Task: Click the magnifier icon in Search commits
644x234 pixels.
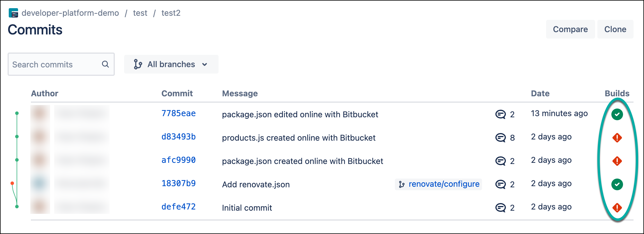Action: 105,64
